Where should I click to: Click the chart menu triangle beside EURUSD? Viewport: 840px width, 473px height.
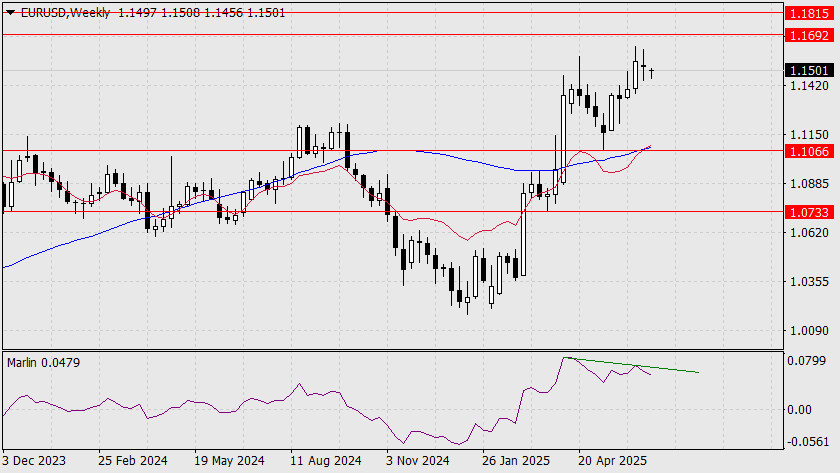click(10, 12)
